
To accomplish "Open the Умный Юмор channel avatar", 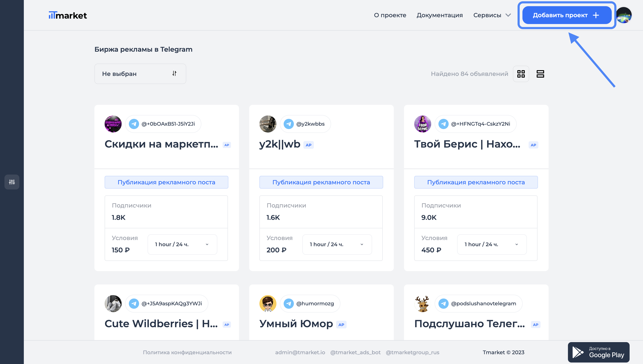I will click(x=268, y=303).
